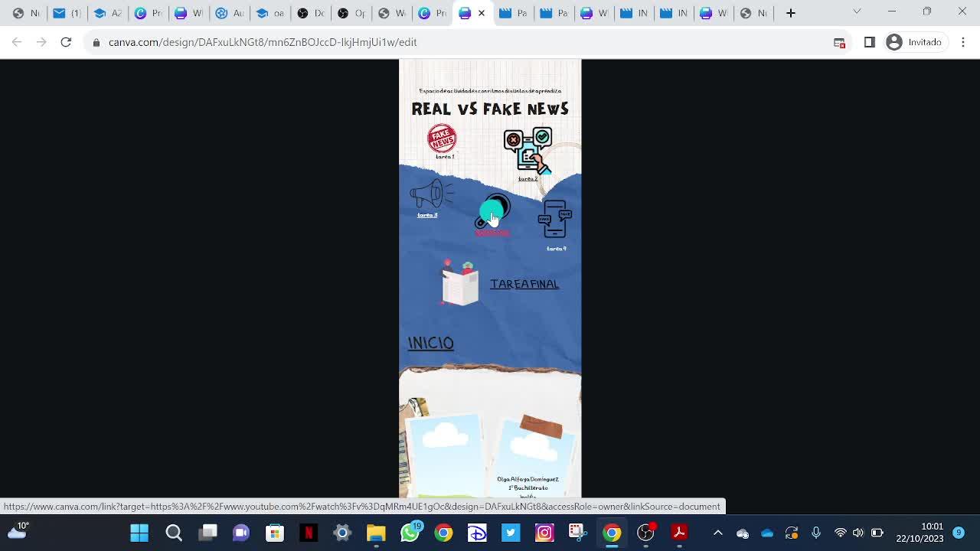The height and width of the screenshot is (551, 980).
Task: Toggle the browser side panel
Action: 869,42
